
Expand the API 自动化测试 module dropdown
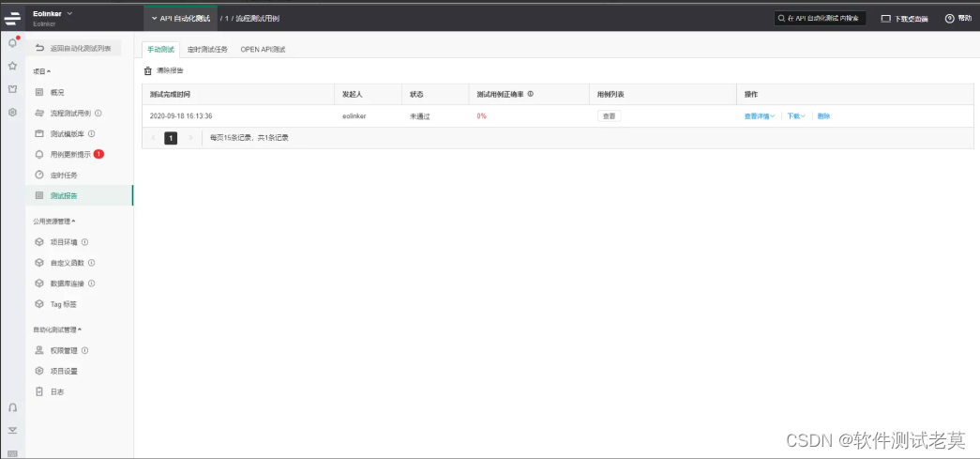point(181,19)
